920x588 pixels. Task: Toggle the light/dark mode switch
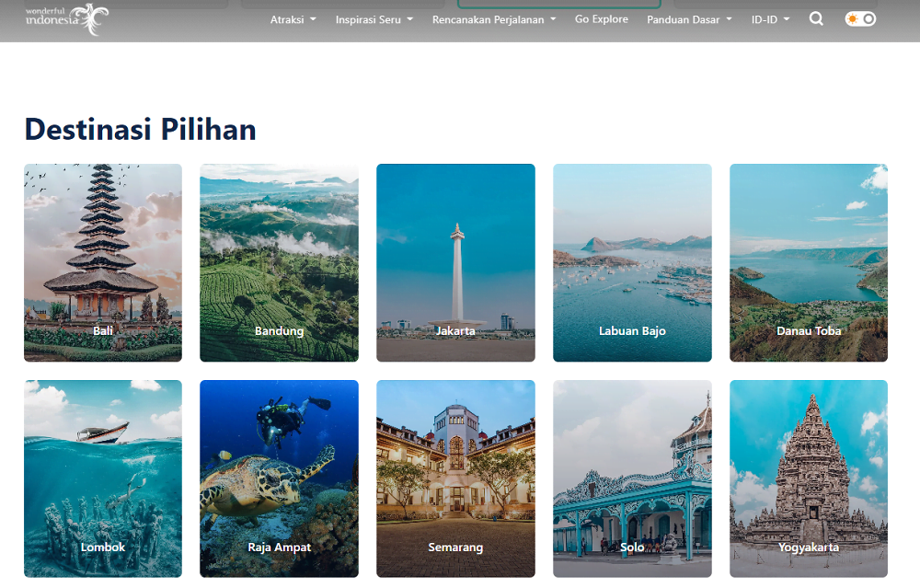point(860,18)
